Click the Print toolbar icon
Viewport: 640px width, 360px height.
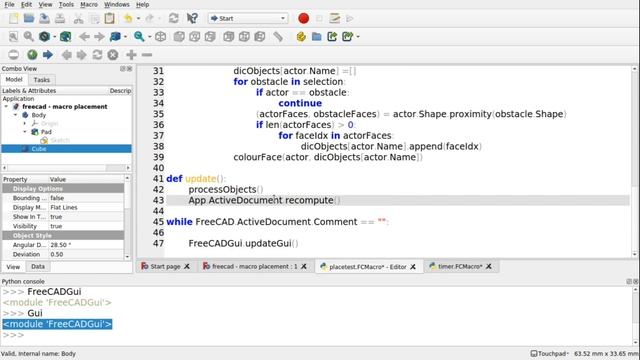click(x=60, y=18)
